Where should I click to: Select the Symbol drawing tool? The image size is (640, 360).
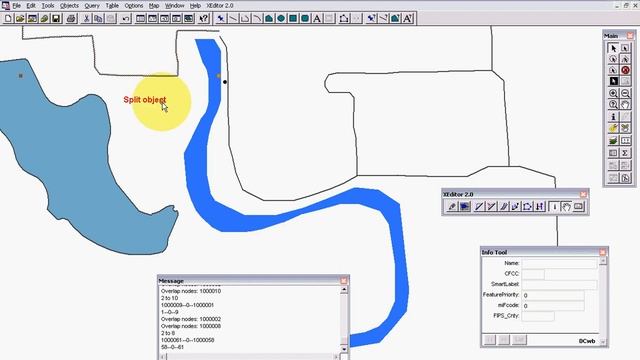pyautogui.click(x=220, y=18)
